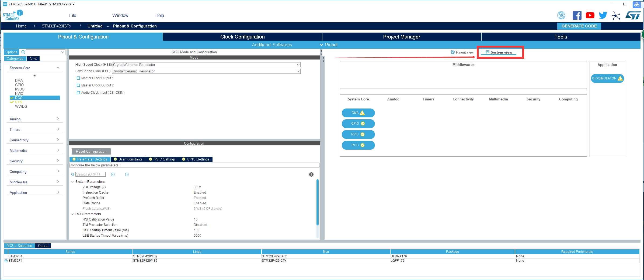Open the Twitter bird icon
Screen dimensions: 644x280
coord(603,15)
